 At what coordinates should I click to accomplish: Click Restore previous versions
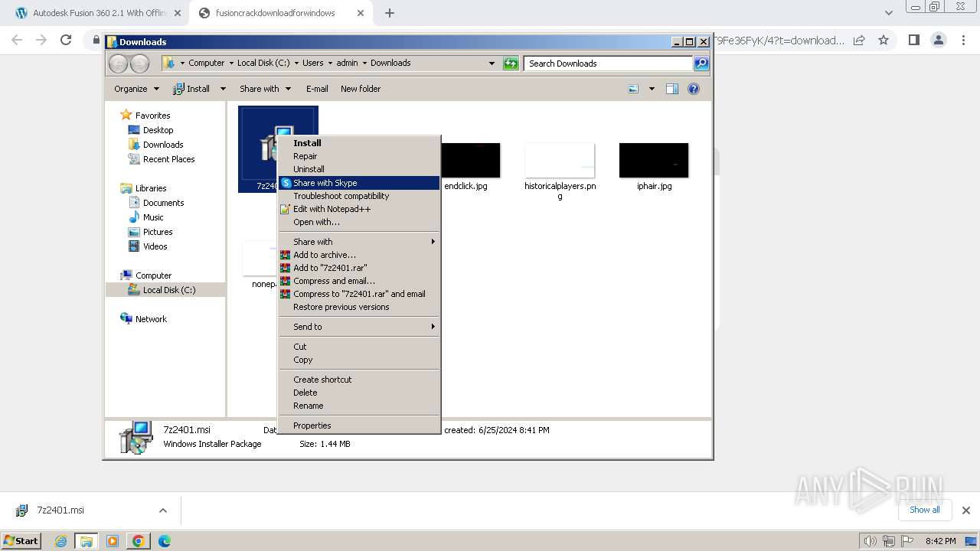pos(359,307)
